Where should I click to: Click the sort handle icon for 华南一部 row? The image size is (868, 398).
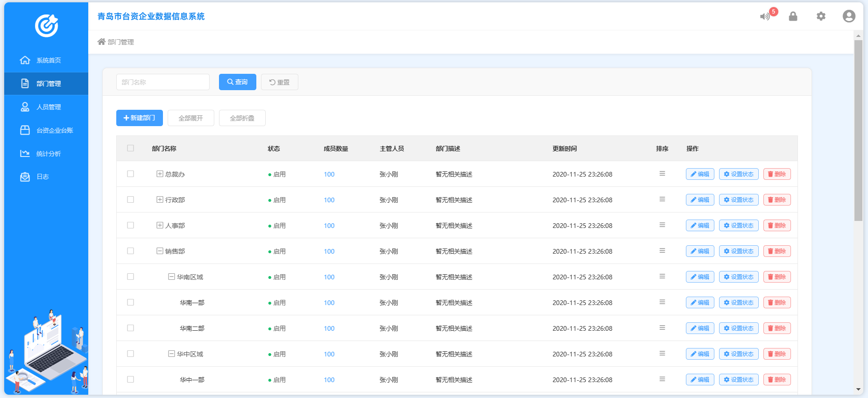[x=662, y=302]
